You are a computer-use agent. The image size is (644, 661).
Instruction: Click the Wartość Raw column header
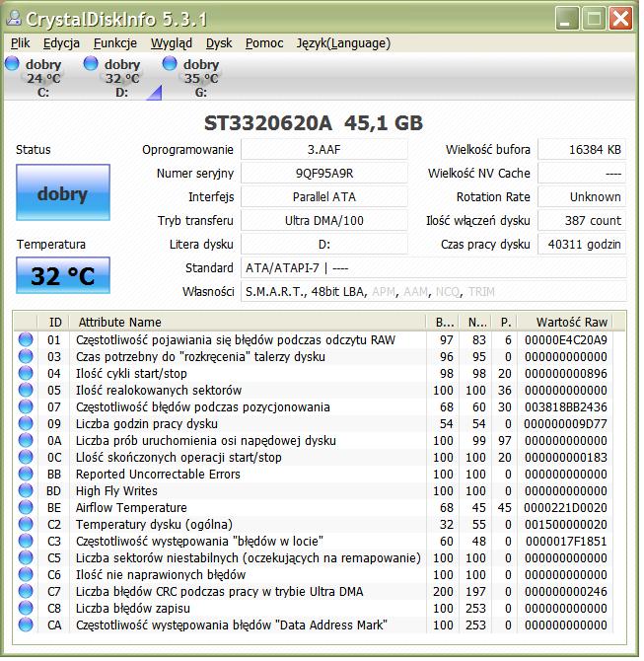pos(565,323)
